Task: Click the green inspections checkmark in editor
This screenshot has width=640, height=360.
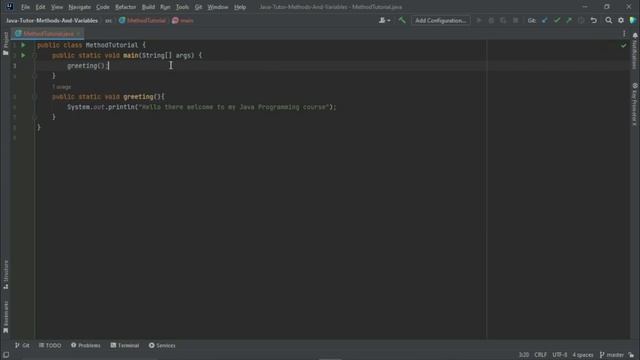Action: pyautogui.click(x=623, y=46)
